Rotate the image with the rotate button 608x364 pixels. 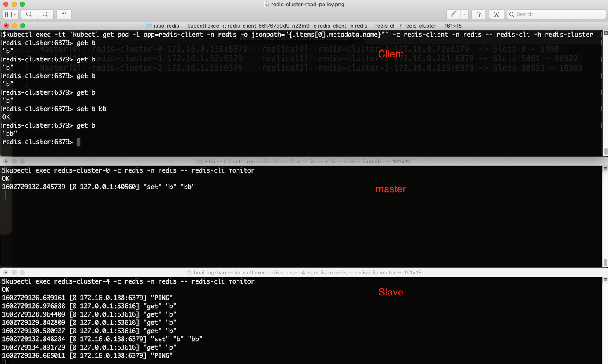(478, 14)
